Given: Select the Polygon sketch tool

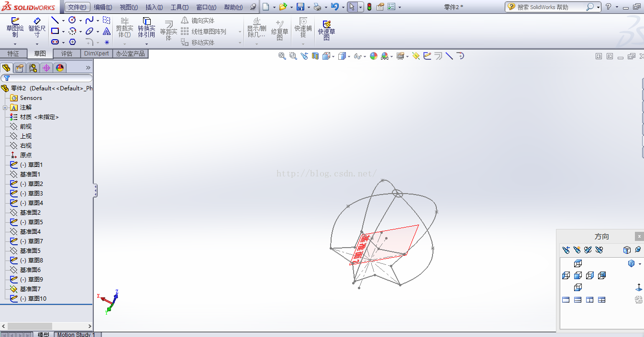Looking at the screenshot, I should point(72,42).
